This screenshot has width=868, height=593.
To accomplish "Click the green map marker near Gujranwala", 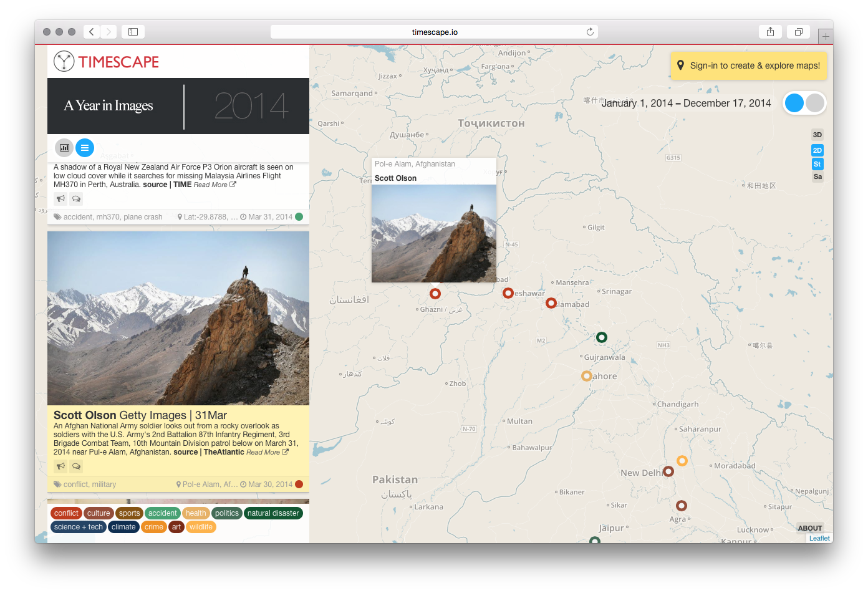I will tap(602, 337).
